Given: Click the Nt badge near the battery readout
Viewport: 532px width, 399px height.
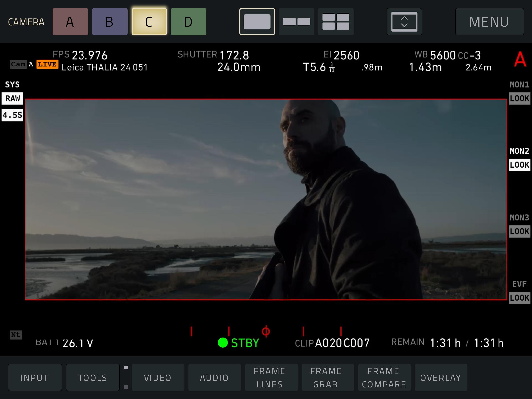Looking at the screenshot, I should pos(16,335).
